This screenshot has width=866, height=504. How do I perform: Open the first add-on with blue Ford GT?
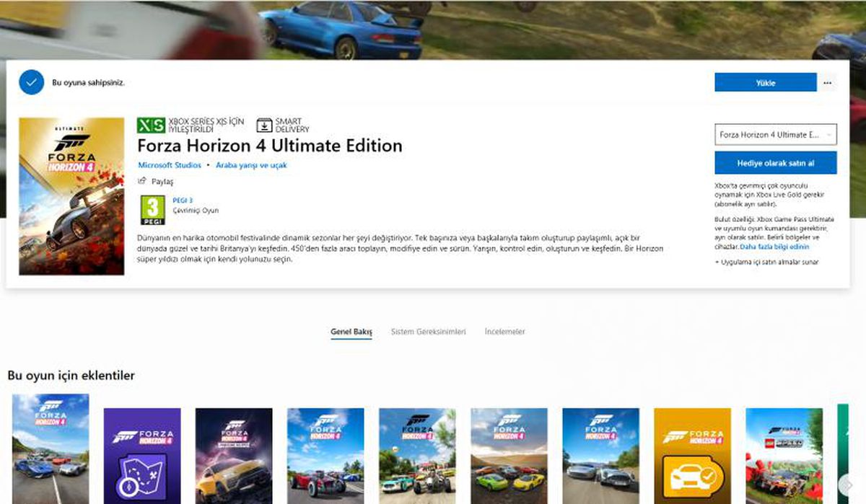[x=51, y=448]
